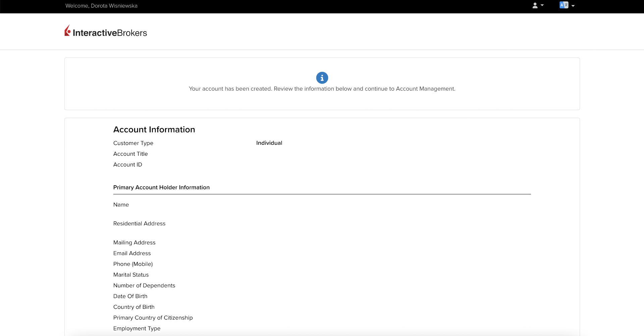Click the Interactive Brokers flame logo icon

(67, 31)
